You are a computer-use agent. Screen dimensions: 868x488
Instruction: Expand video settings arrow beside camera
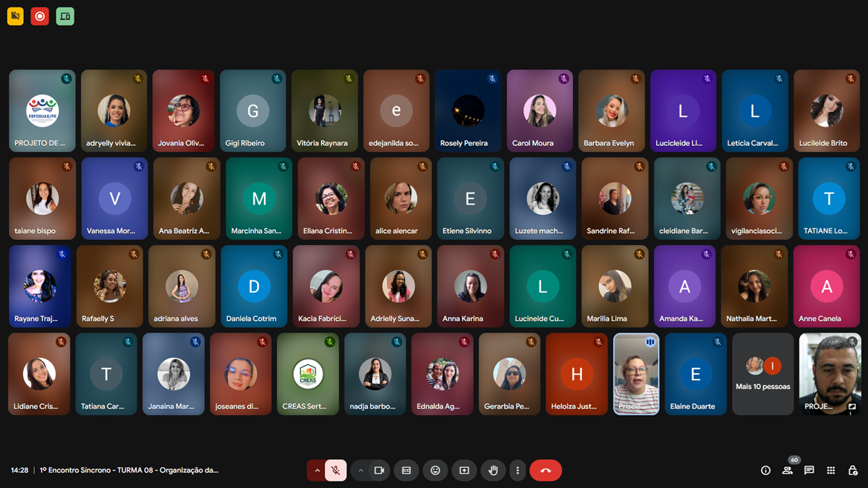[x=360, y=470]
